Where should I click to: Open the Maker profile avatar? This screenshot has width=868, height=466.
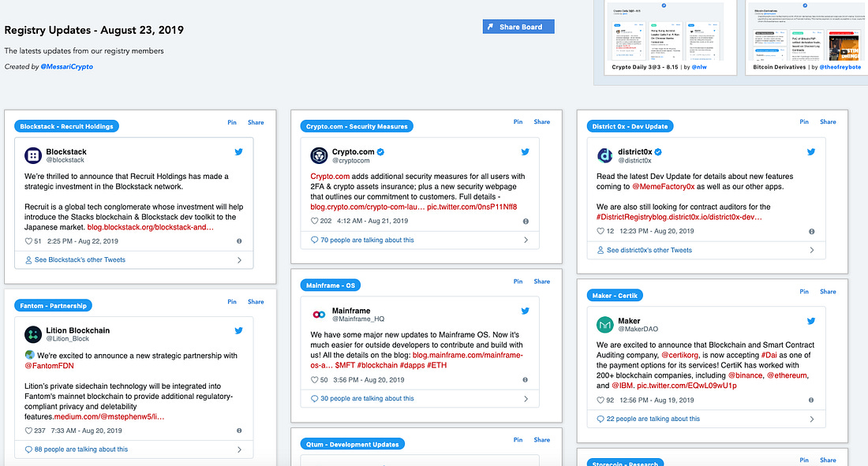pyautogui.click(x=605, y=324)
